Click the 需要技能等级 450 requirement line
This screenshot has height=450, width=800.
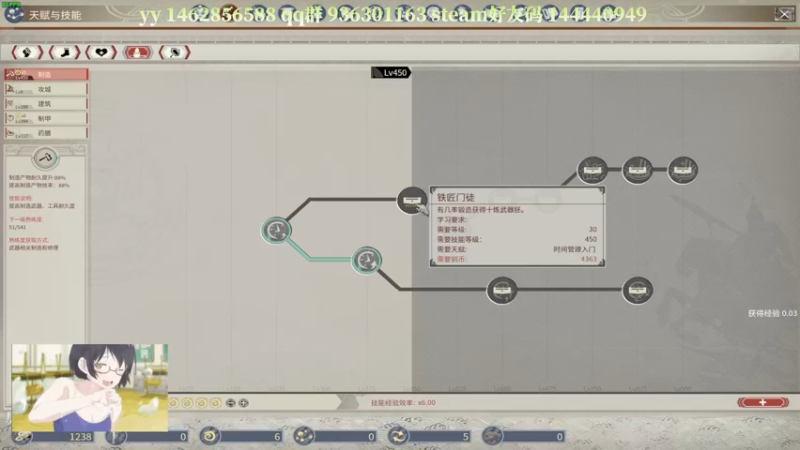517,239
